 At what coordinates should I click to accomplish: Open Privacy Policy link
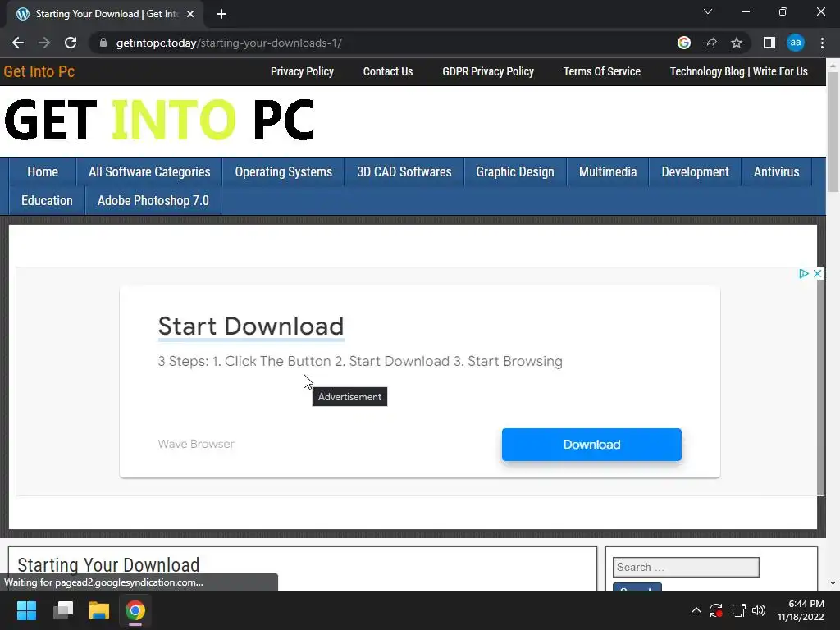tap(302, 72)
